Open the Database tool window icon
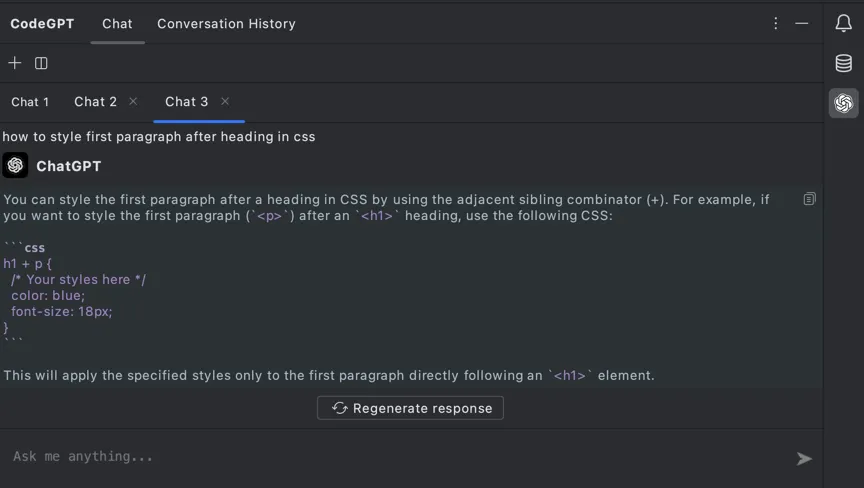Screen dimensions: 864x488 [x=843, y=63]
